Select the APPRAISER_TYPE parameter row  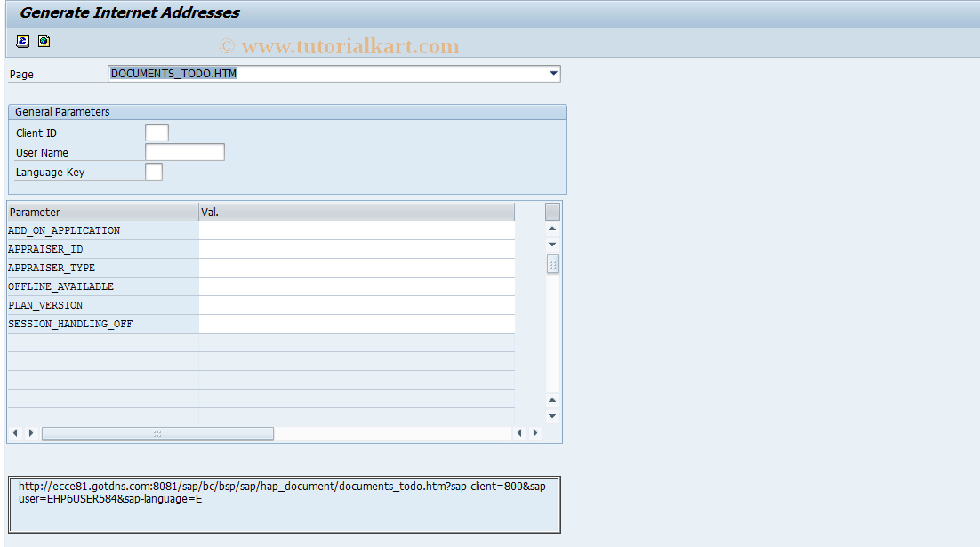[103, 269]
